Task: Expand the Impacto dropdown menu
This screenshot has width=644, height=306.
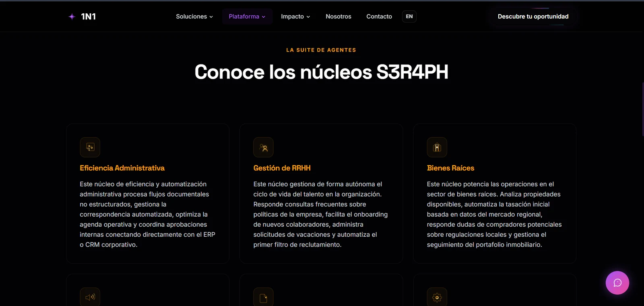Action: [295, 17]
